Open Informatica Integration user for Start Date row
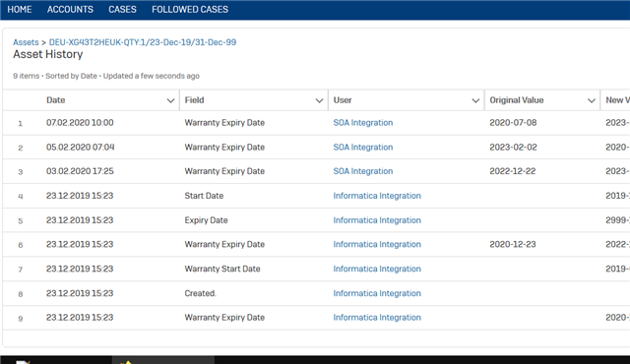Image resolution: width=630 pixels, height=364 pixels. click(377, 196)
